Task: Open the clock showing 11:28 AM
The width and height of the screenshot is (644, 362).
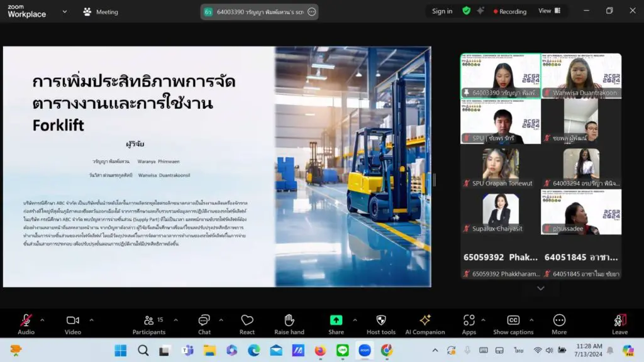Action: pyautogui.click(x=589, y=350)
